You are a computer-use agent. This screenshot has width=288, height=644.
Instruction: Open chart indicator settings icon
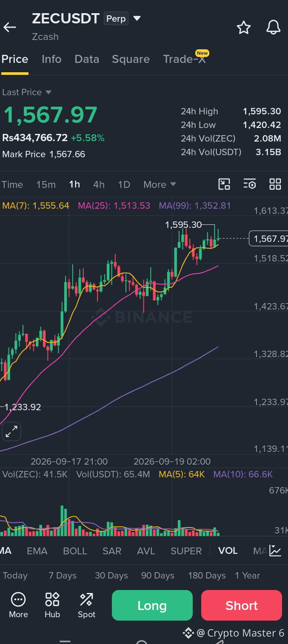click(250, 184)
